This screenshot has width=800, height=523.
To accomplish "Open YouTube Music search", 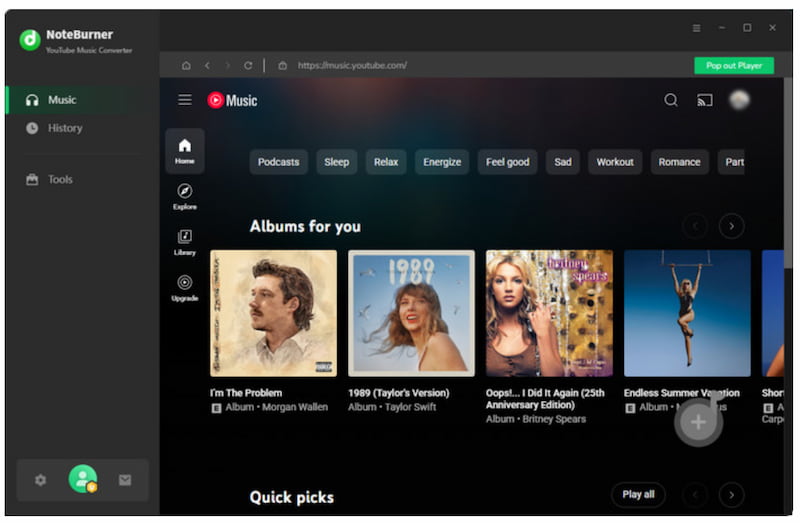I will pyautogui.click(x=671, y=100).
